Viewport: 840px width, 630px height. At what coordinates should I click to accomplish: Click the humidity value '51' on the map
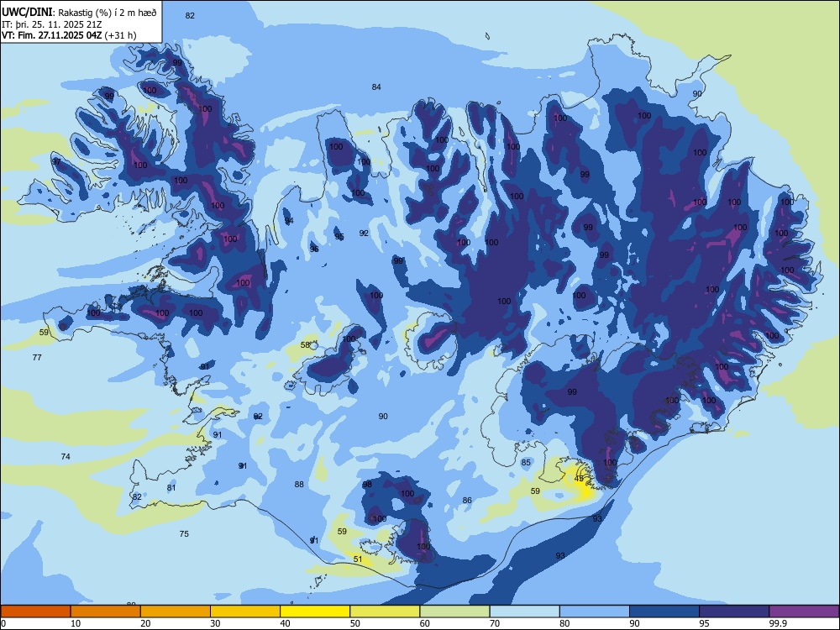coord(358,559)
